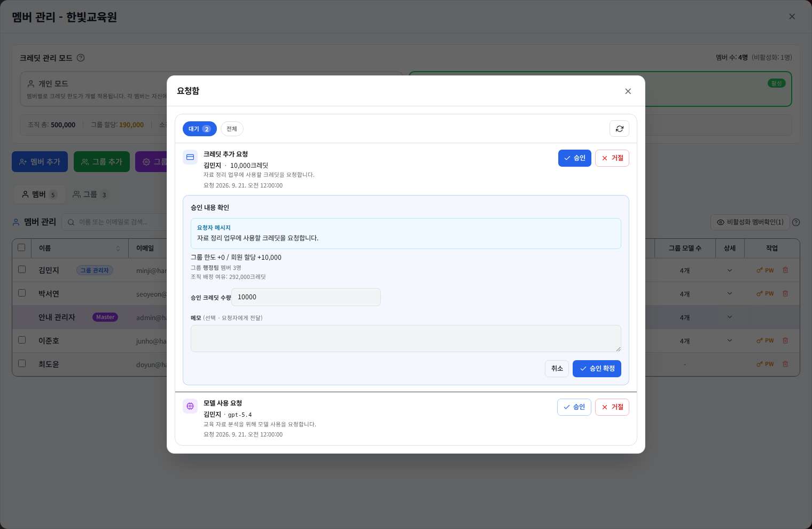Image resolution: width=812 pixels, height=529 pixels.
Task: Approve the 모델 사용 요청
Action: (574, 407)
